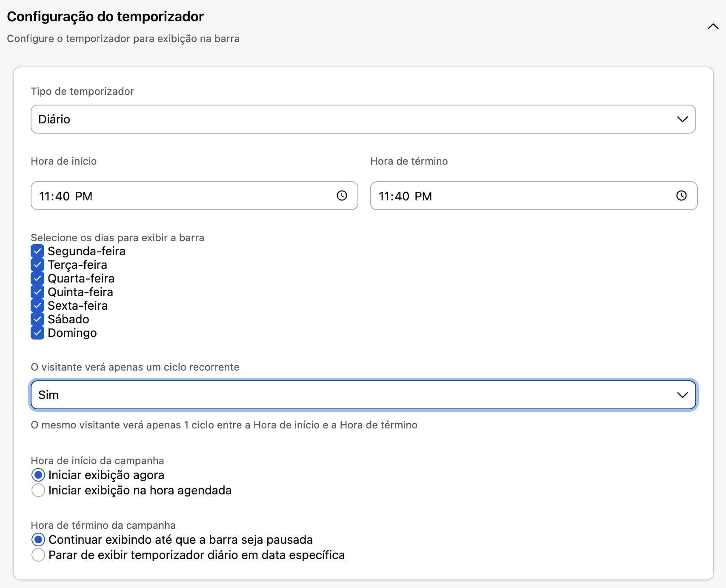This screenshot has width=726, height=588.
Task: Click clock icon in Hora de término field
Action: point(681,196)
